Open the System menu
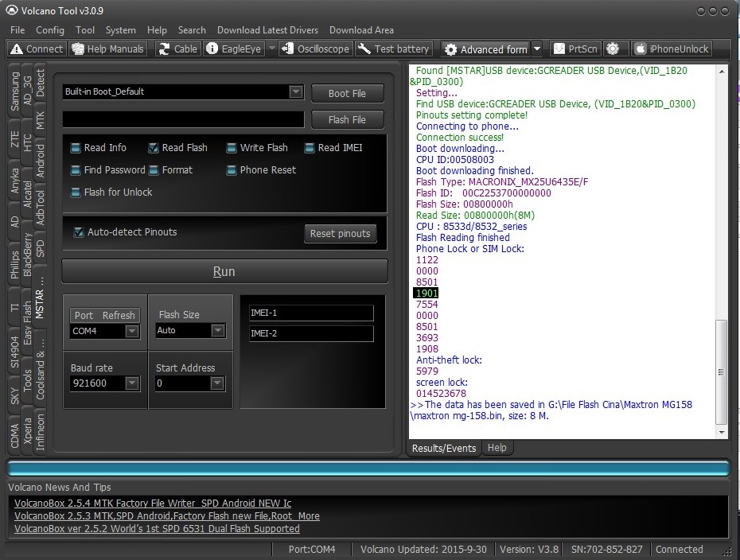 121,30
